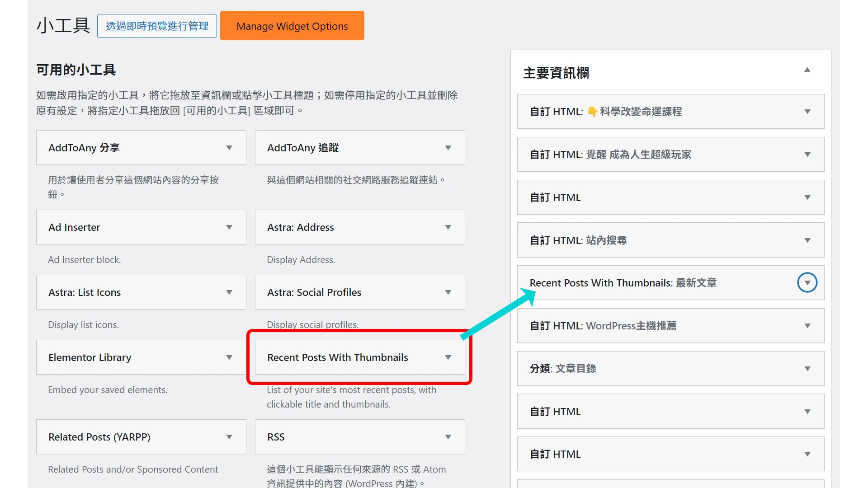Click the Manage Widget Options button
868x488 pixels.
pos(292,26)
